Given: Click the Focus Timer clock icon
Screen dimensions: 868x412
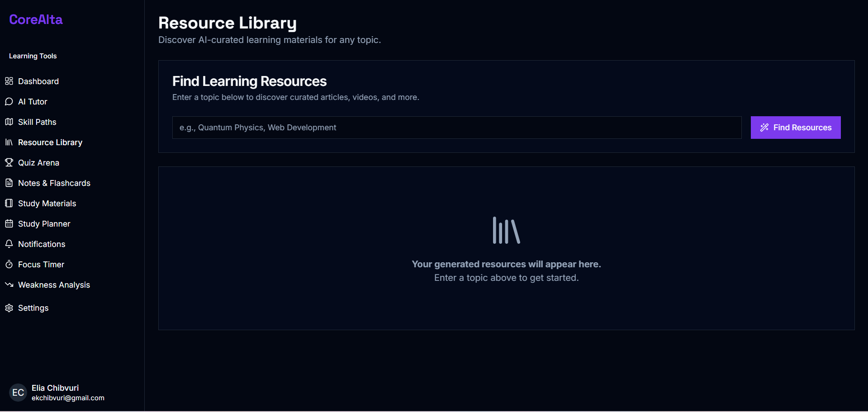Looking at the screenshot, I should pyautogui.click(x=9, y=265).
